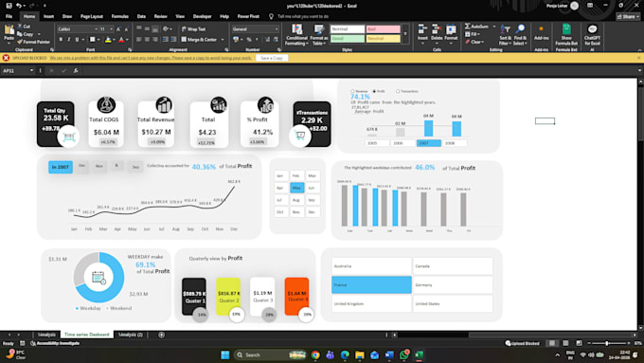Click Conditional Formatting icon
Screen dimensions: 644x363
tap(296, 29)
